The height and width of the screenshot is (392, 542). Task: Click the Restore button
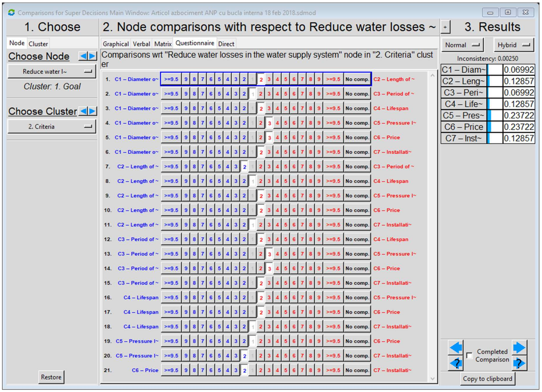click(x=51, y=377)
